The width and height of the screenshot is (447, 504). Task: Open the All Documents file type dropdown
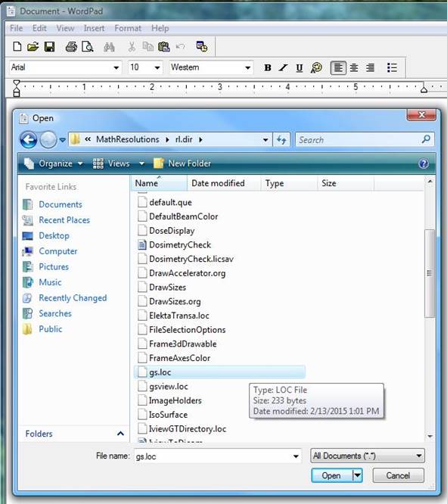point(368,456)
